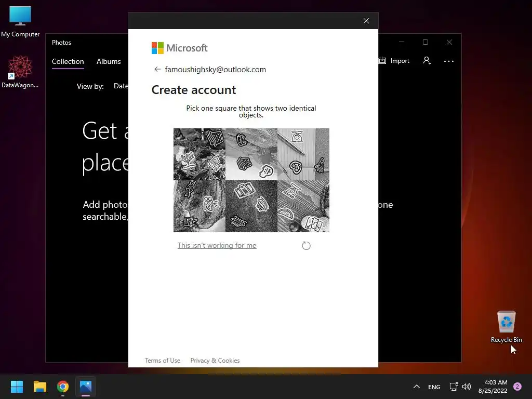532x399 pixels.
Task: Open Google Chrome from taskbar
Action: click(63, 387)
